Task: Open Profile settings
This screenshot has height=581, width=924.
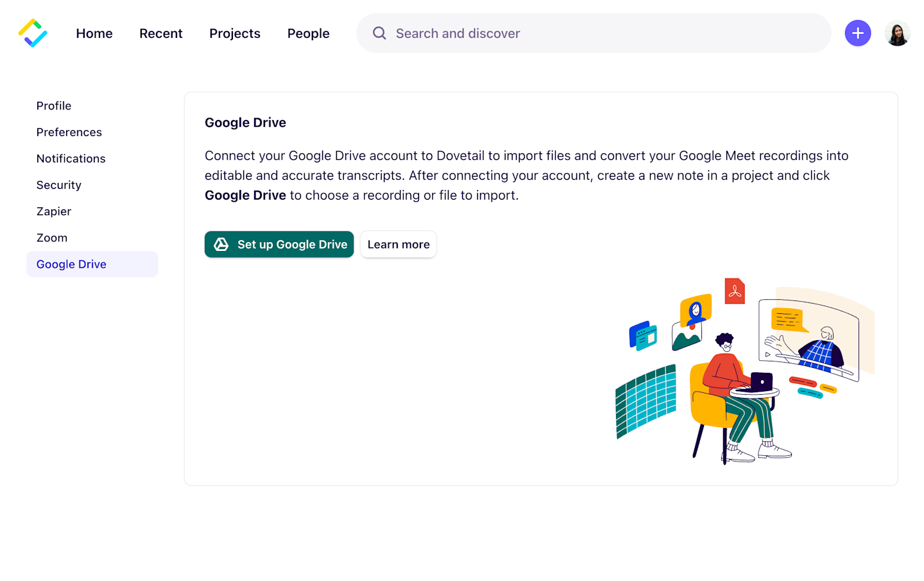Action: (x=92, y=106)
